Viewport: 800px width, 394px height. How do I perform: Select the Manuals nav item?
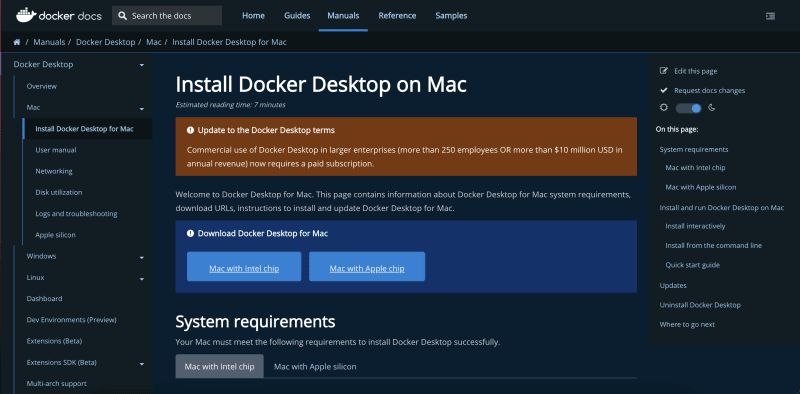coord(343,16)
